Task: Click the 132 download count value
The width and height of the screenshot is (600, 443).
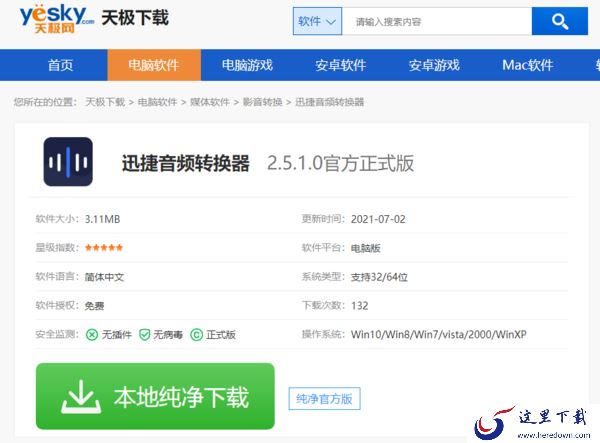Action: [x=360, y=306]
